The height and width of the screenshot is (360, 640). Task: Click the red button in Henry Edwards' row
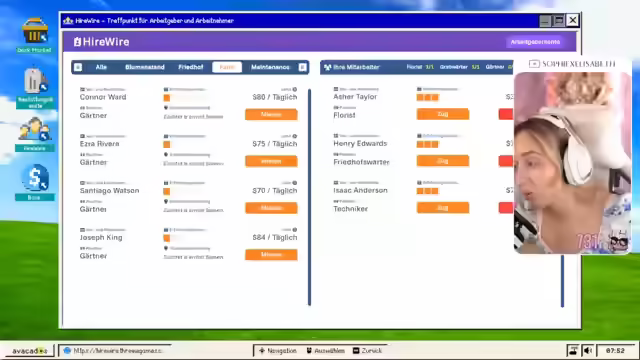point(506,161)
